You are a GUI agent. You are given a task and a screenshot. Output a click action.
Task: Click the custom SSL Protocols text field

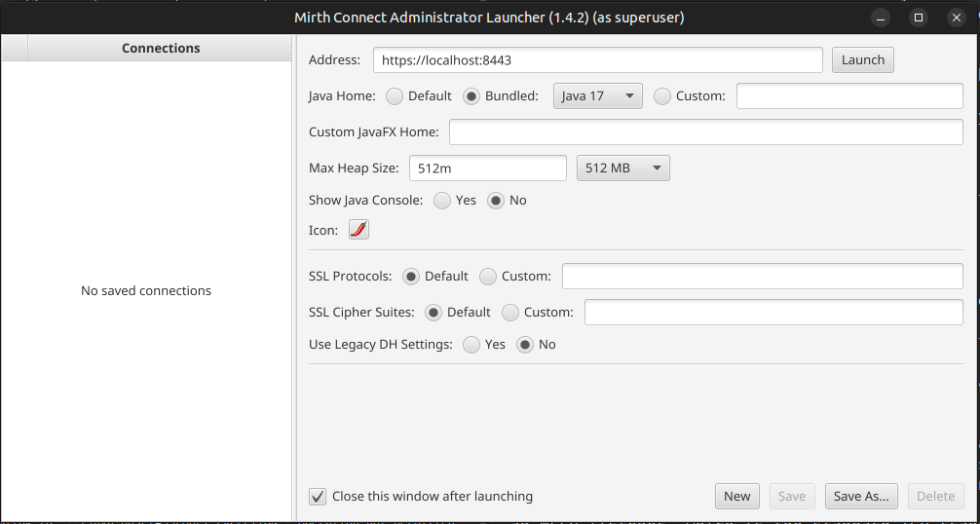pyautogui.click(x=762, y=276)
